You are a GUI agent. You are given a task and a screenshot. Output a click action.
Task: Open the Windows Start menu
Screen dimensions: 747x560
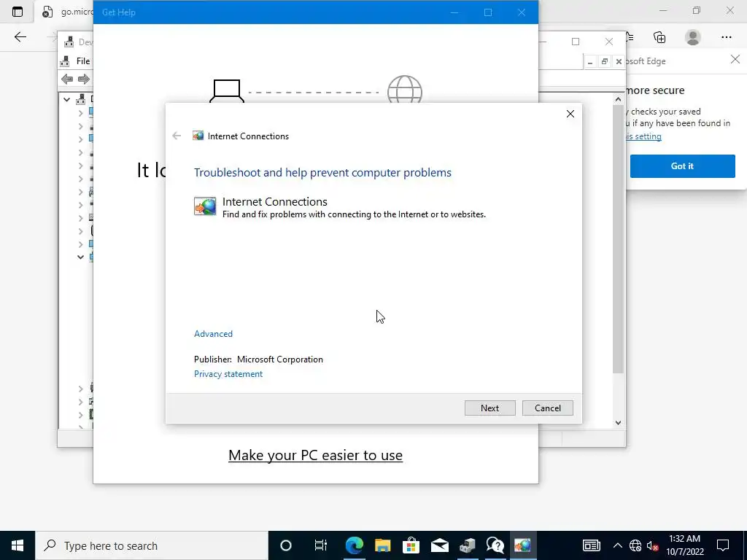pos(18,545)
